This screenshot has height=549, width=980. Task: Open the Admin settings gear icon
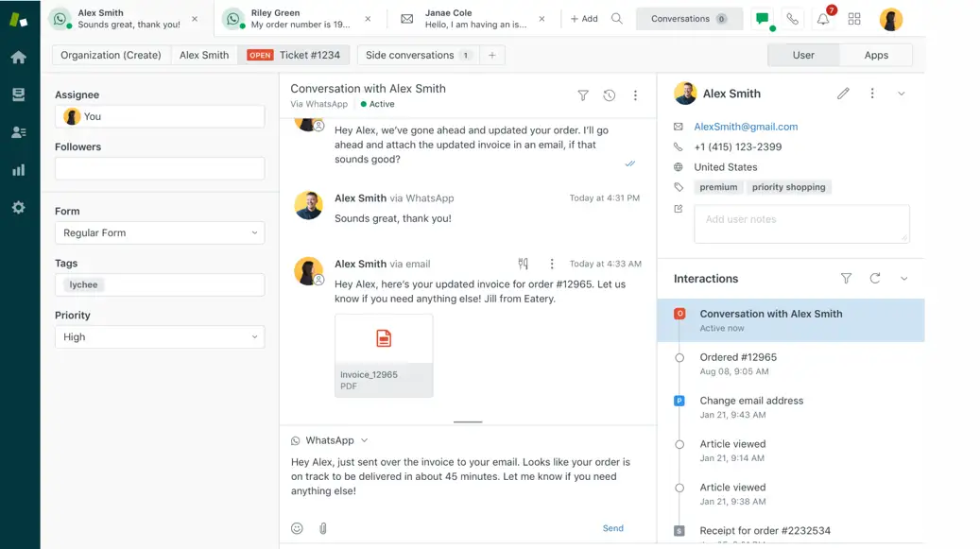19,207
